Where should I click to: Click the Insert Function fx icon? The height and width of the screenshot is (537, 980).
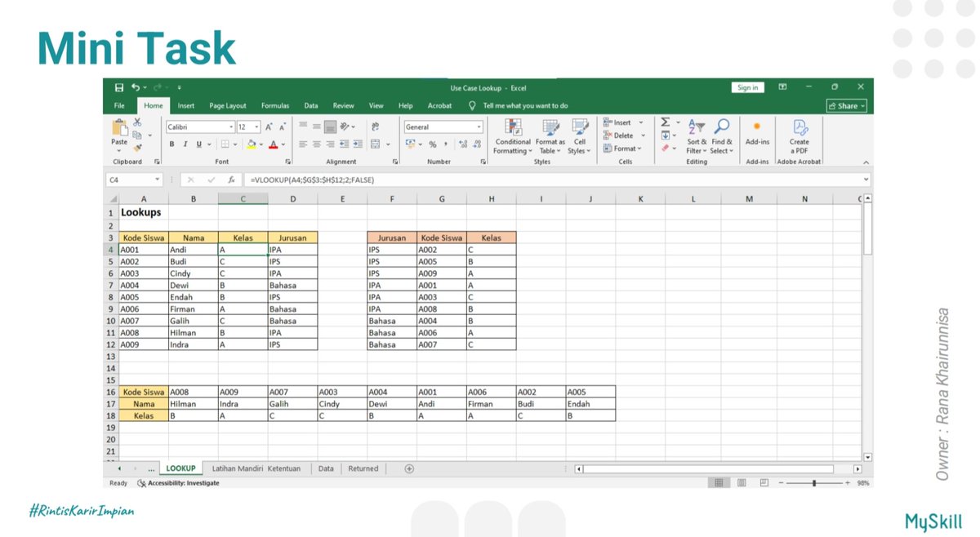231,180
